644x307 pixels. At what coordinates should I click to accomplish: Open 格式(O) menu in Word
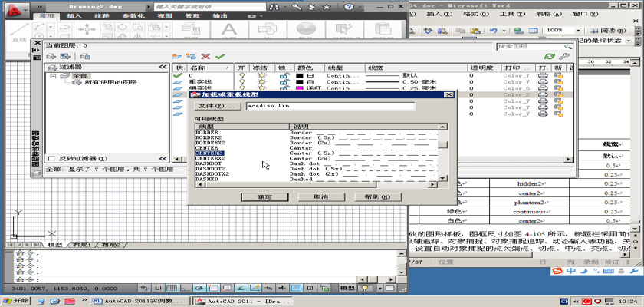coord(476,14)
